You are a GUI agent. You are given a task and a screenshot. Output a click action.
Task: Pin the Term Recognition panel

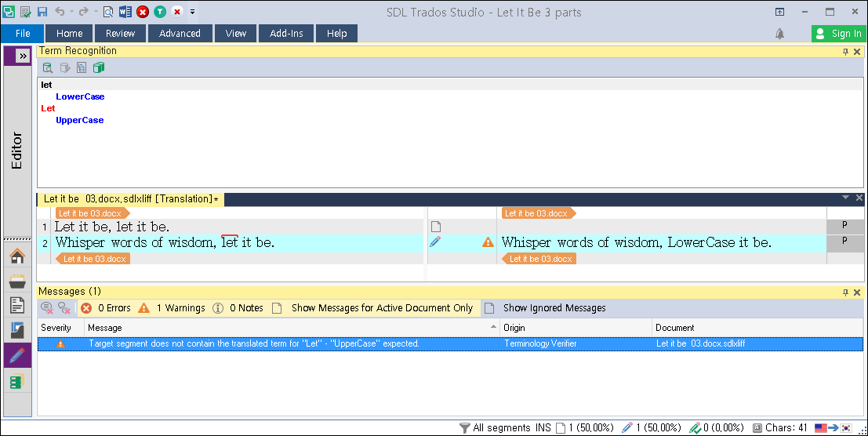coord(845,52)
